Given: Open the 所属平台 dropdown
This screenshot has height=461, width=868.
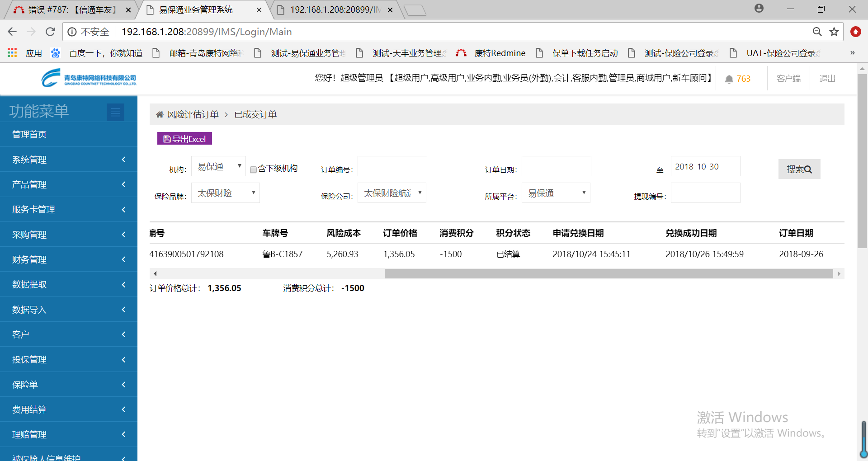Looking at the screenshot, I should coord(556,193).
